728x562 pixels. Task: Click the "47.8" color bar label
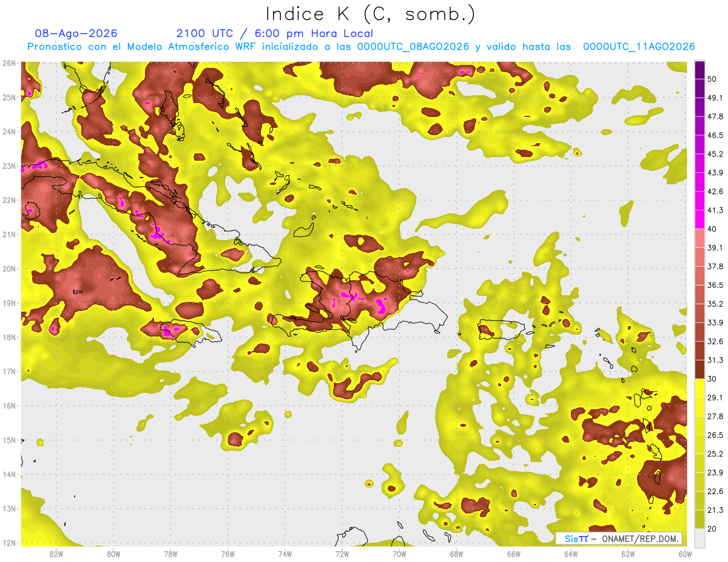(x=715, y=117)
